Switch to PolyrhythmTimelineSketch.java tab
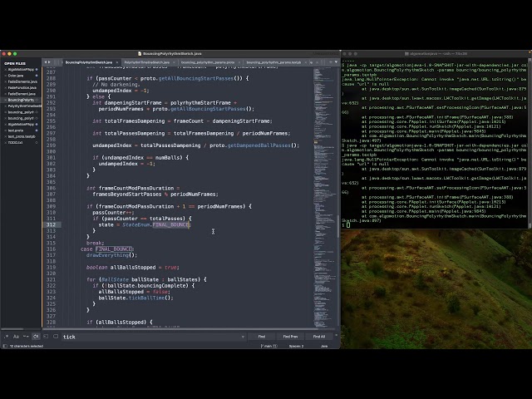532x399 pixels. point(147,62)
